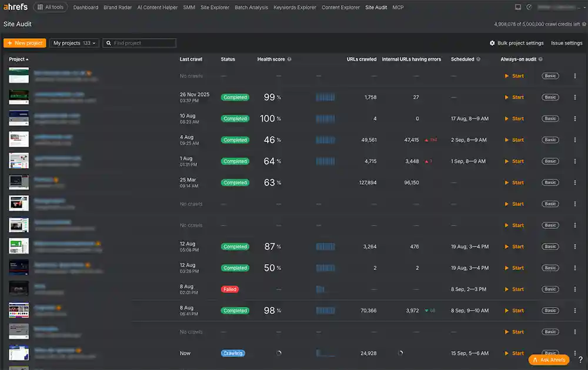Open the MCP menu item
This screenshot has width=588, height=370.
click(x=398, y=8)
